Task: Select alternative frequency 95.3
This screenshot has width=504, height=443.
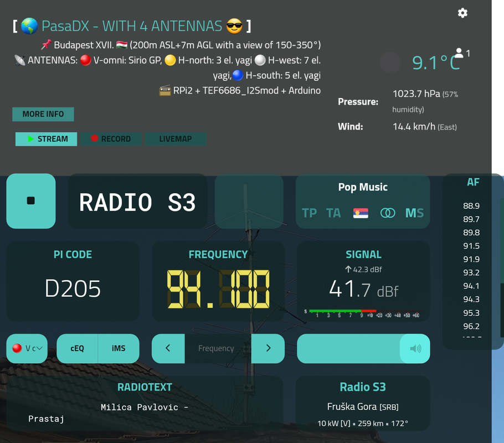Action: [471, 313]
